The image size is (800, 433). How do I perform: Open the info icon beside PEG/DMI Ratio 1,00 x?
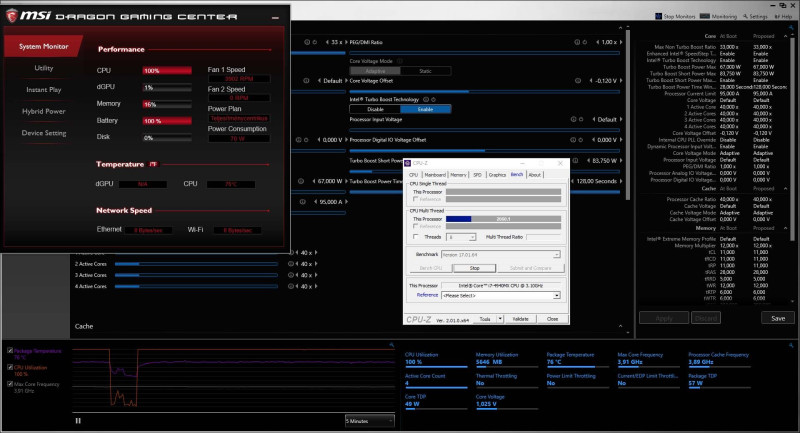[577, 42]
